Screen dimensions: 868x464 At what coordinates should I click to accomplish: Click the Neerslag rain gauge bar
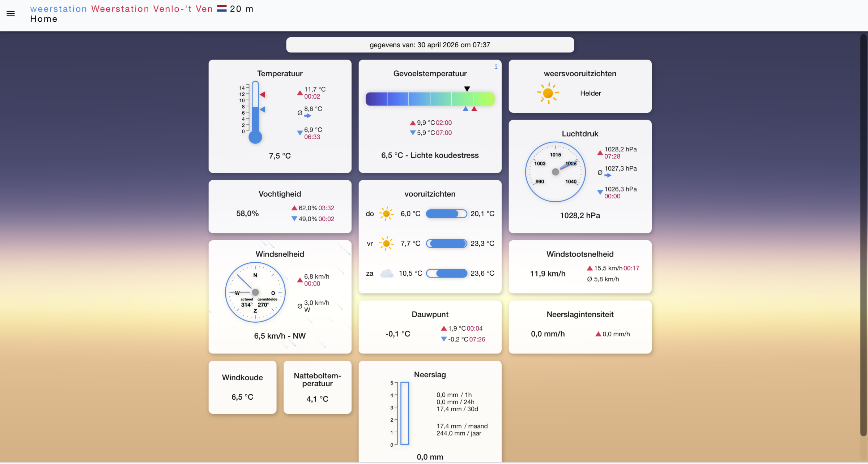pos(405,413)
